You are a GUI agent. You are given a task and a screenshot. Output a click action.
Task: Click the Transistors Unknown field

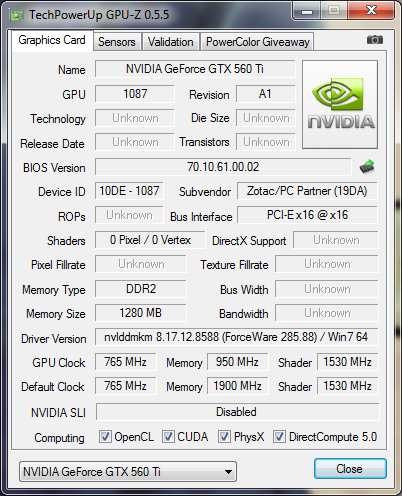point(266,142)
